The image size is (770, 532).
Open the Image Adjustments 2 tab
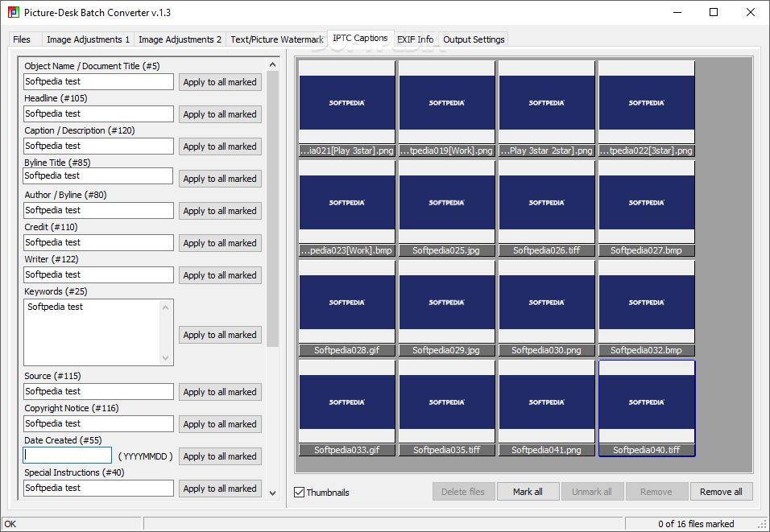click(180, 39)
